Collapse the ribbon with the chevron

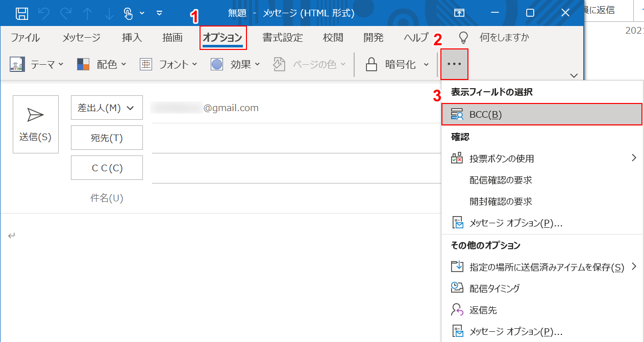[574, 75]
